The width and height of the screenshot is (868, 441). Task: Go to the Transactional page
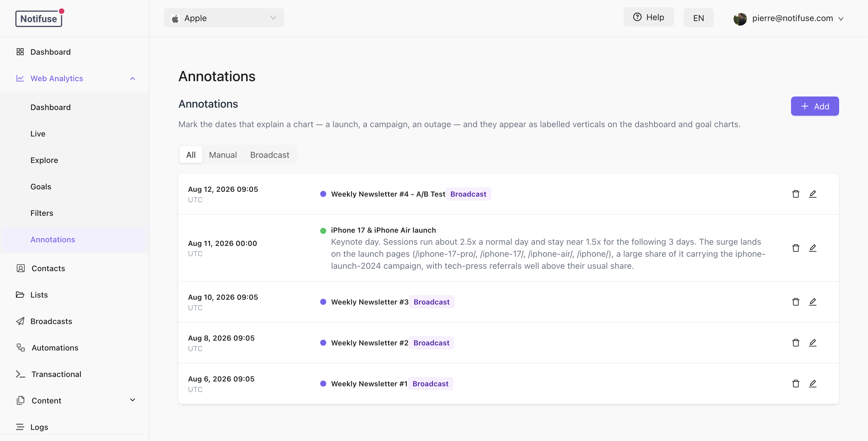(74, 374)
